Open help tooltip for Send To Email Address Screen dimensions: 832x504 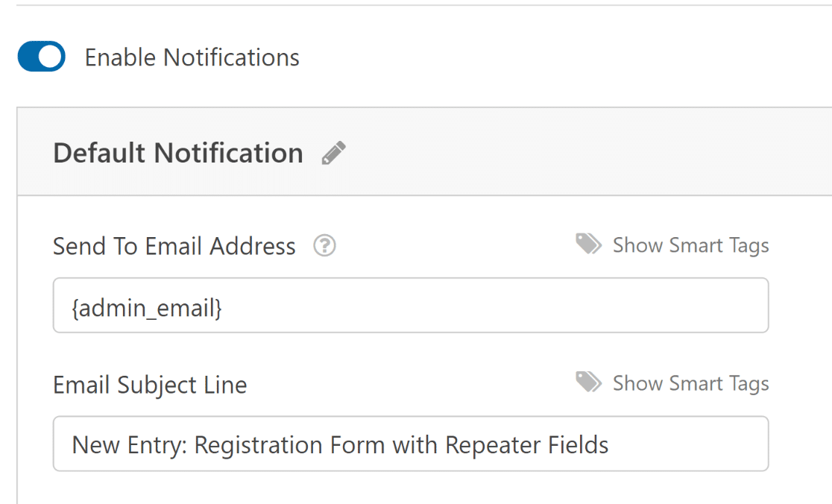[x=324, y=245]
